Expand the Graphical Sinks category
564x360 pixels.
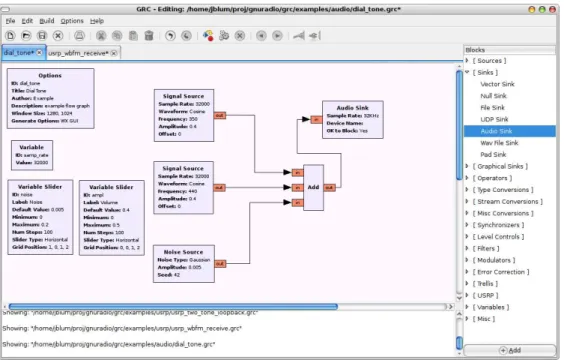[x=467, y=166]
